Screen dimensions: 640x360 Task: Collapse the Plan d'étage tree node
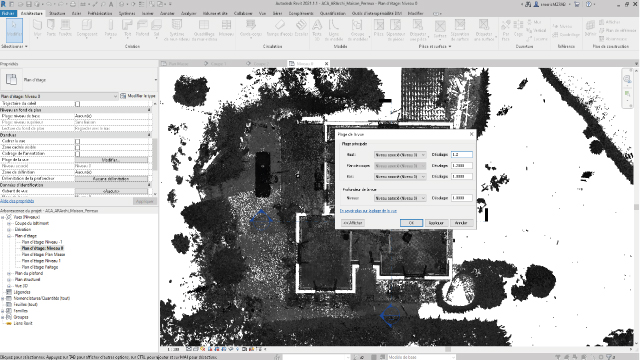tap(9, 236)
